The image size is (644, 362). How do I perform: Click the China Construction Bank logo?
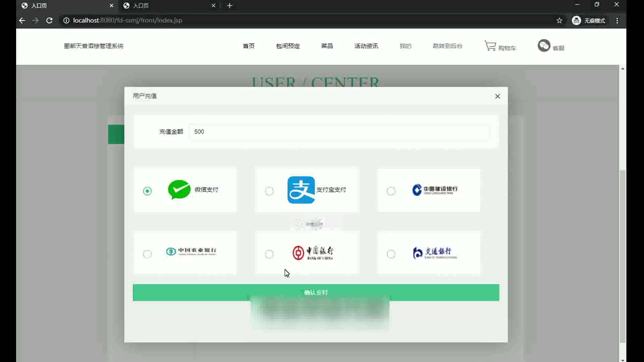click(x=435, y=190)
